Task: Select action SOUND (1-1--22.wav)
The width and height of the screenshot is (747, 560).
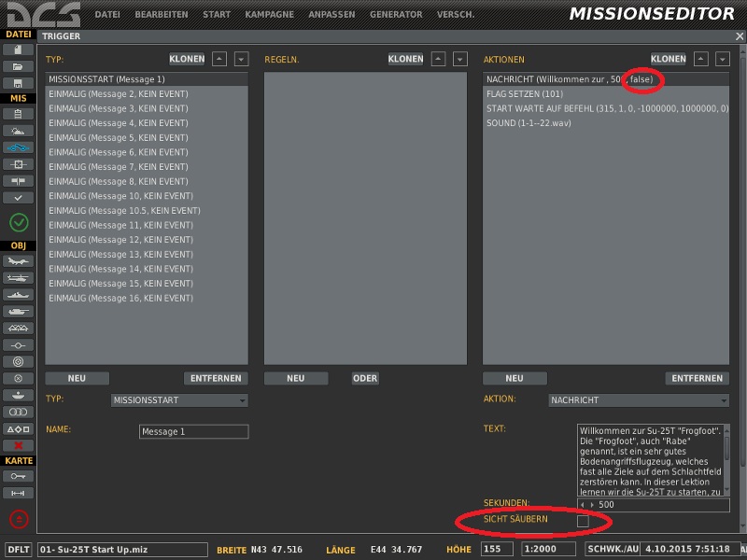Action: click(x=605, y=123)
